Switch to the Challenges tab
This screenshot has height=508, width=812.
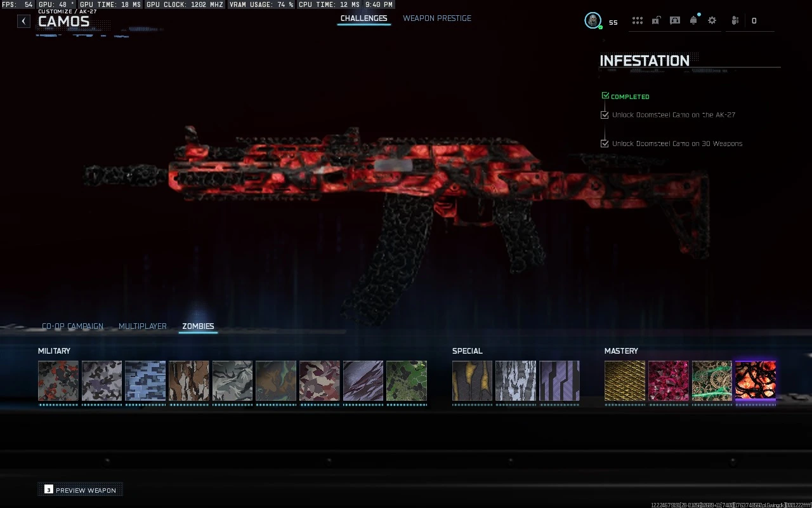363,18
